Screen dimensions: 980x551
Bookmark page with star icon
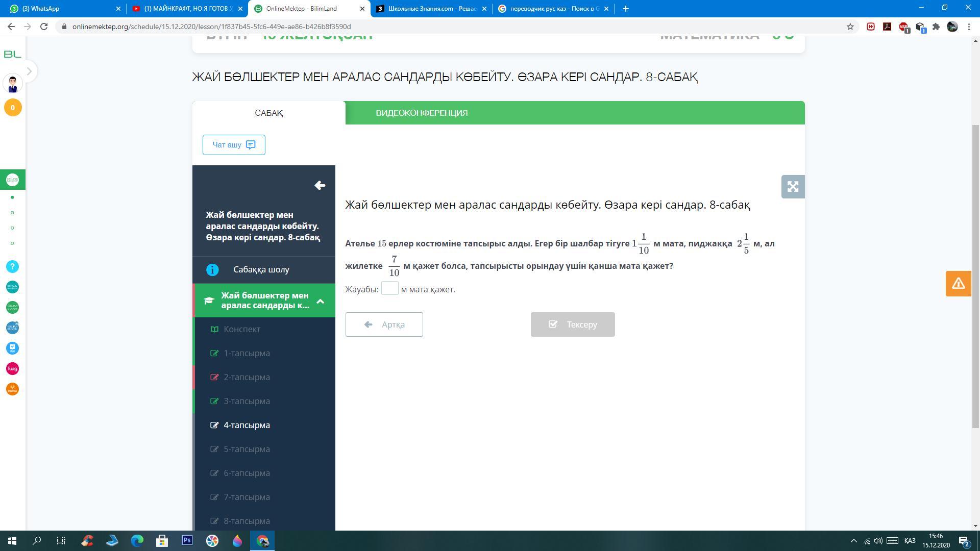click(x=850, y=27)
